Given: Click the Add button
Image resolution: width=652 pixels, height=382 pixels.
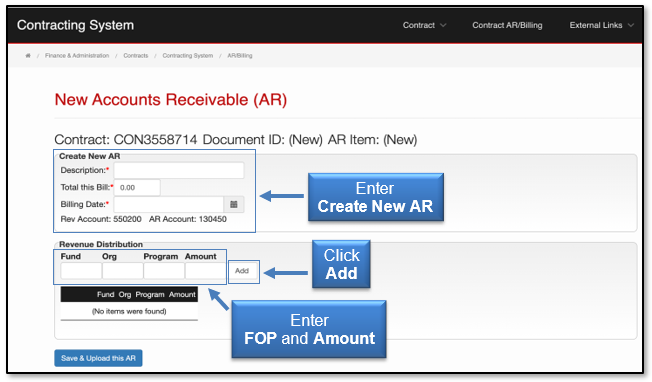Looking at the screenshot, I should 242,271.
